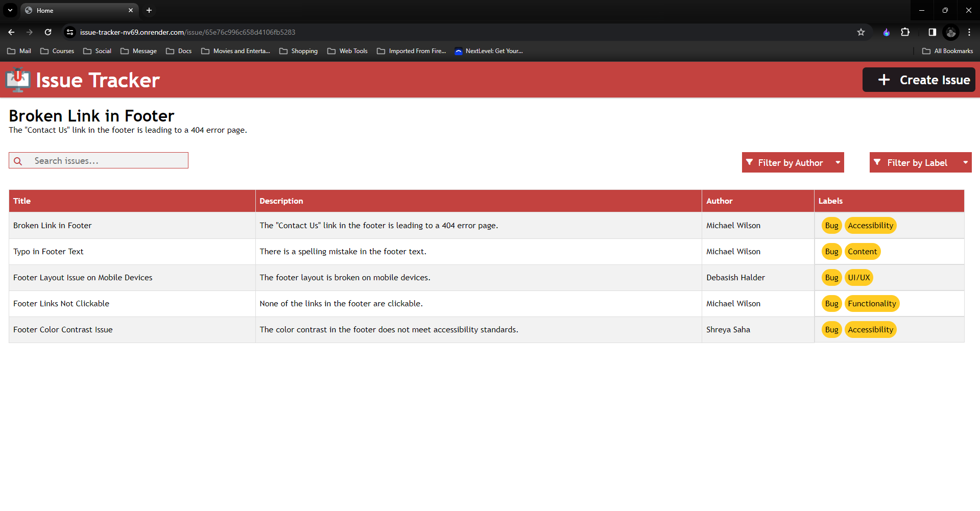This screenshot has width=980, height=511.
Task: Open the Docs bookmarks folder
Action: [x=179, y=51]
